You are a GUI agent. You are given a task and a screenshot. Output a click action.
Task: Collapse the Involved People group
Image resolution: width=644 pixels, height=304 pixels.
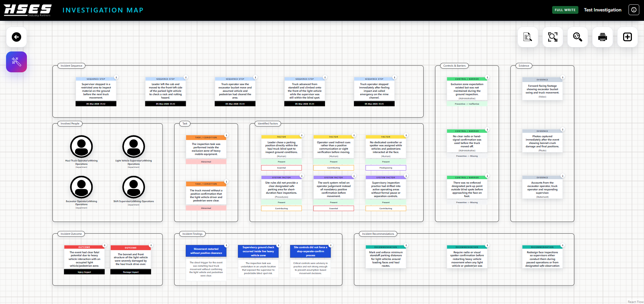(70, 123)
